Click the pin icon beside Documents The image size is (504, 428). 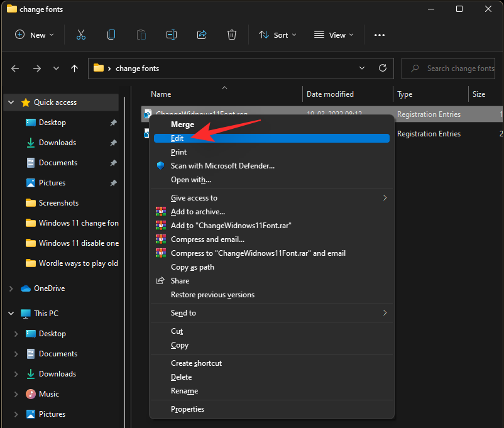tap(114, 163)
